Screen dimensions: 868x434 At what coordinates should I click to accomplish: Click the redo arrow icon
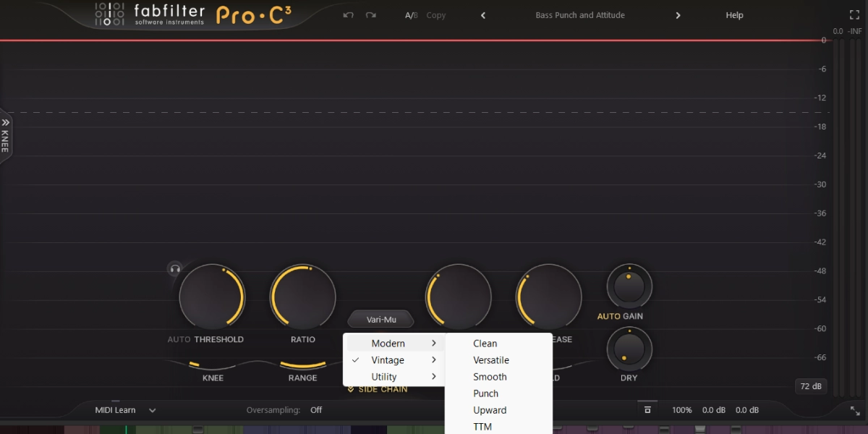(371, 14)
